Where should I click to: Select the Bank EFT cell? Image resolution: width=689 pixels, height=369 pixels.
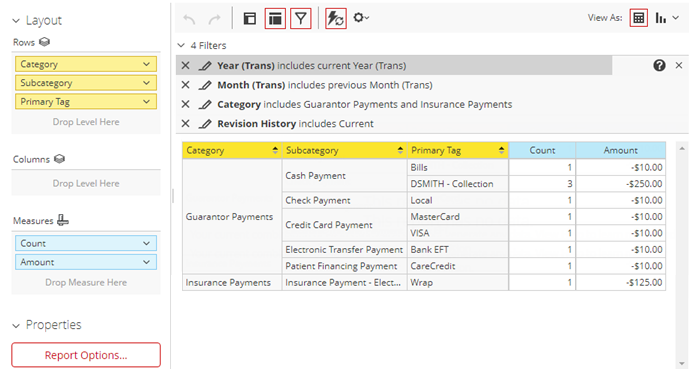458,250
